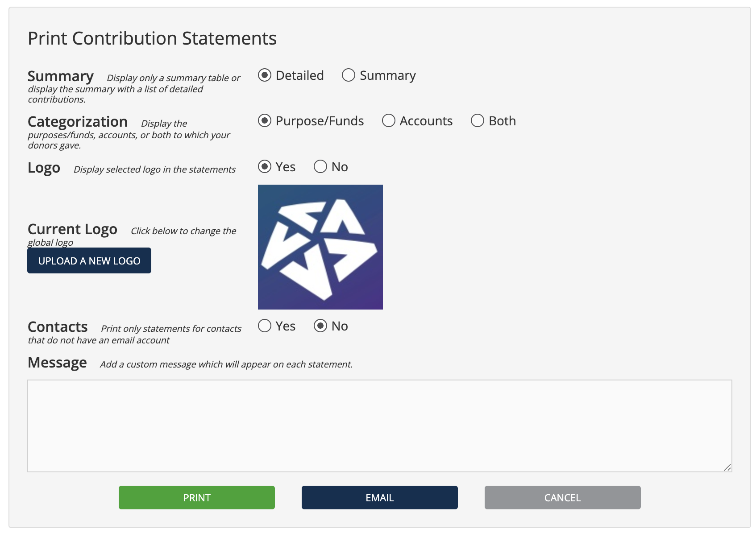The height and width of the screenshot is (537, 756).
Task: Grab the message box resize handle
Action: tap(727, 467)
